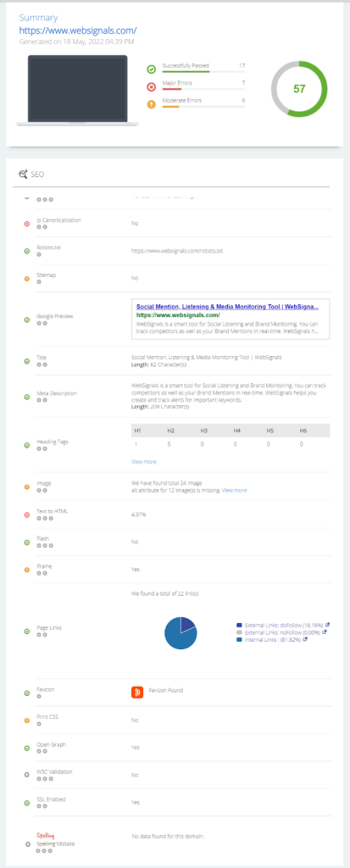Click the H1 heading tags column header
Screen dimensions: 350x868
[x=137, y=430]
